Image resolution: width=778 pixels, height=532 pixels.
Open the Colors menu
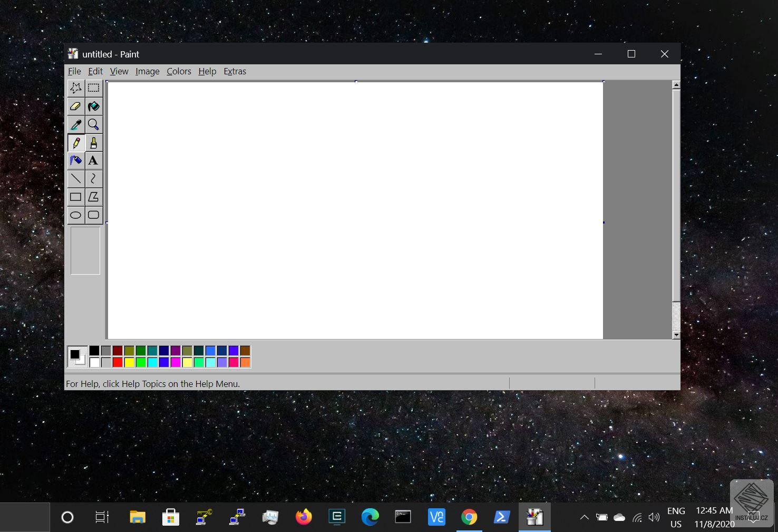click(179, 71)
